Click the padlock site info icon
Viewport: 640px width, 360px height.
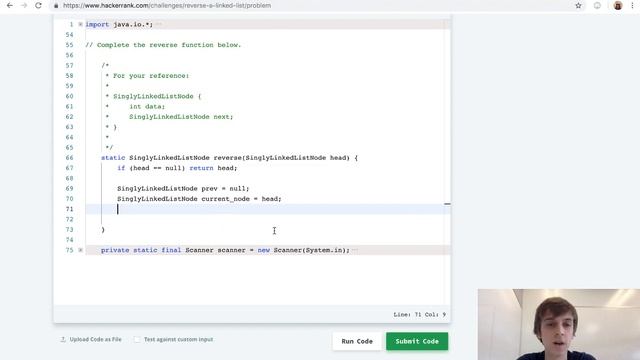tap(56, 6)
